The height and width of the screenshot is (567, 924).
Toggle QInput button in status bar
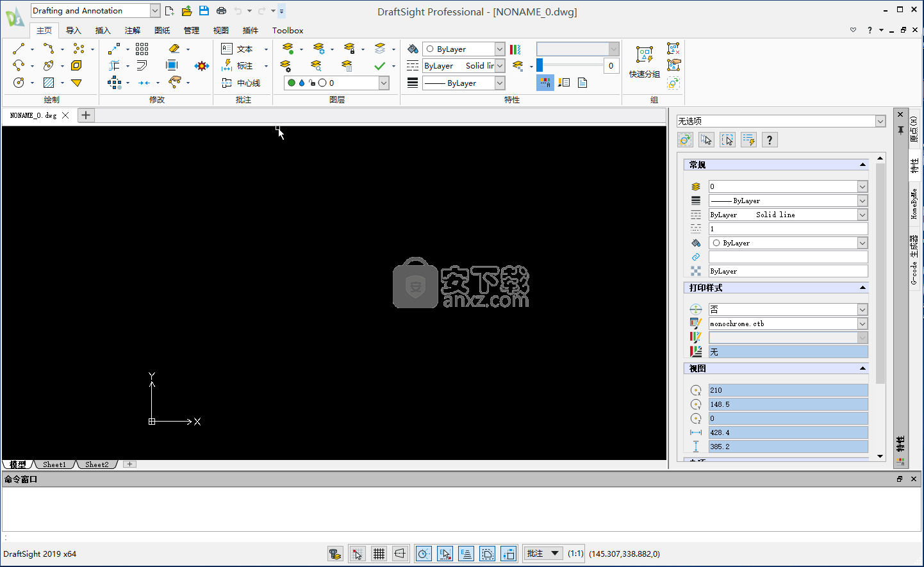tap(488, 554)
